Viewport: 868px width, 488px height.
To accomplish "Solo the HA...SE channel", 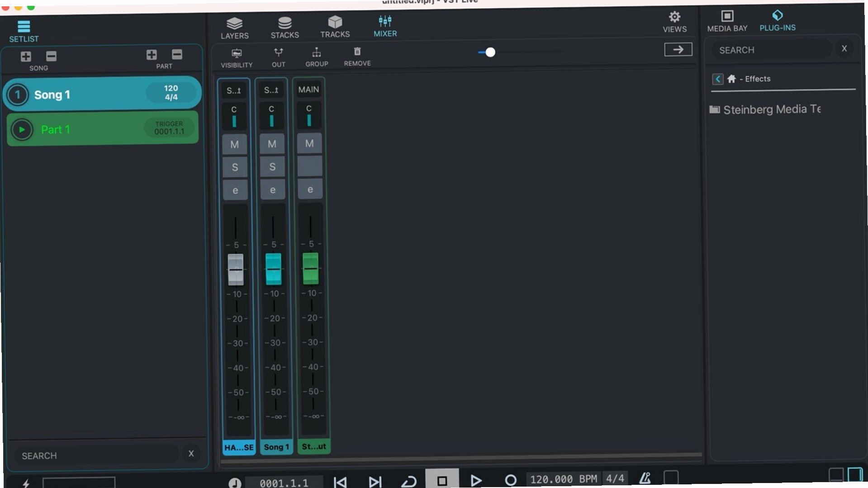I will [235, 167].
